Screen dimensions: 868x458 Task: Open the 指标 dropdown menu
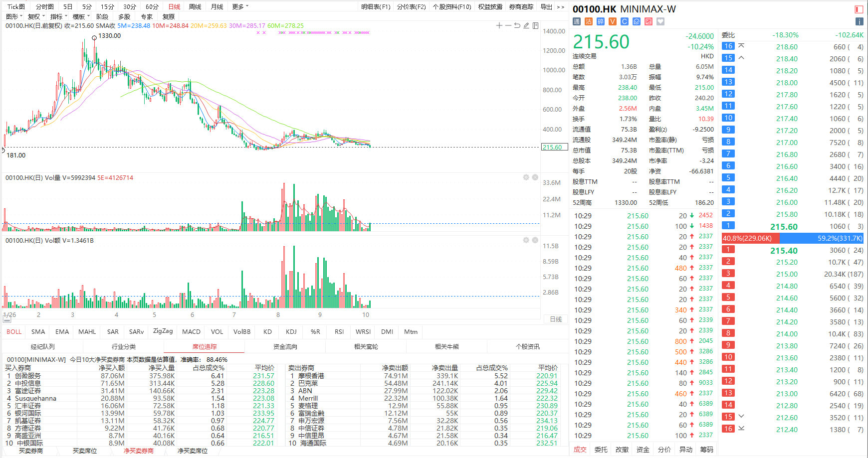pyautogui.click(x=58, y=16)
